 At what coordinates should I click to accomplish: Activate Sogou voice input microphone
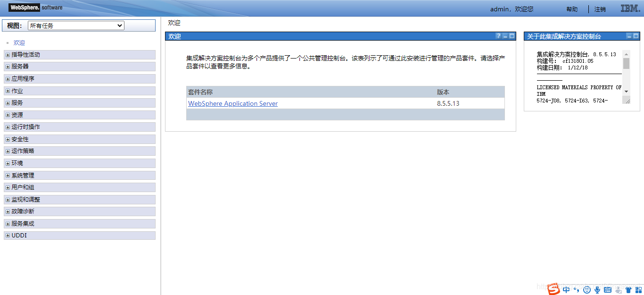coord(597,290)
